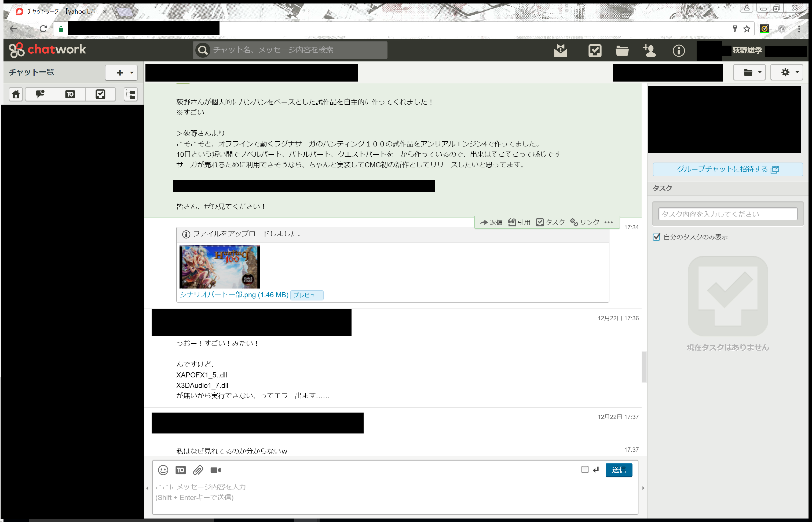Open the add contact icon in header
Image resolution: width=812 pixels, height=522 pixels.
click(649, 50)
